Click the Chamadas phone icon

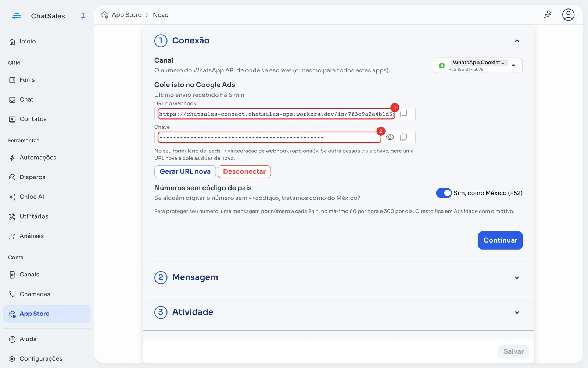[x=12, y=294]
